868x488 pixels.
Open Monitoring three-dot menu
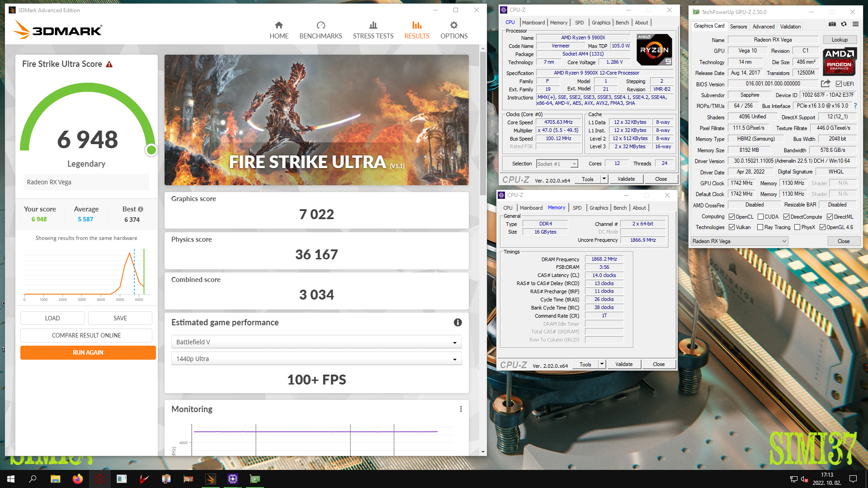[461, 409]
